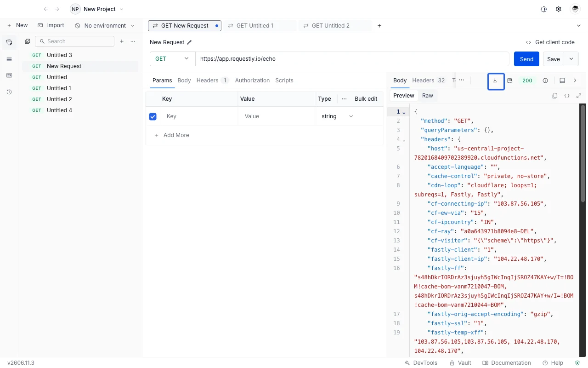
Task: Click Add More parameter row
Action: [172, 135]
